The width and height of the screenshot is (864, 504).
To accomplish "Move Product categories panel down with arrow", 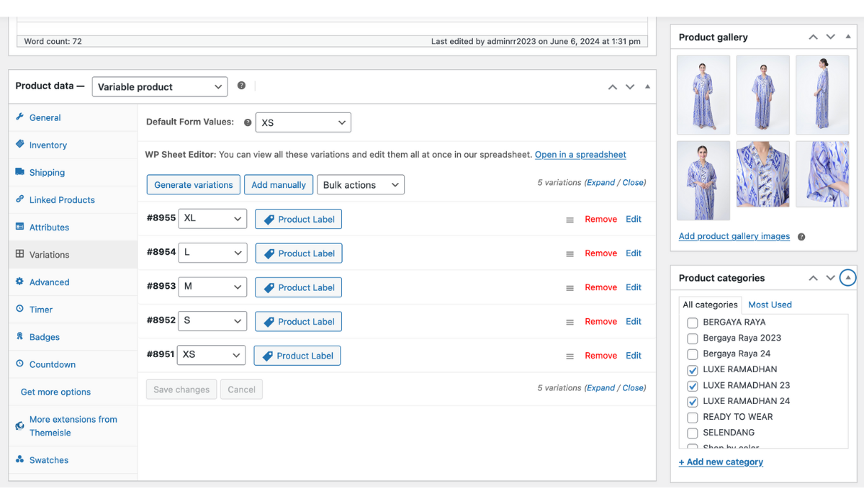I will (830, 278).
